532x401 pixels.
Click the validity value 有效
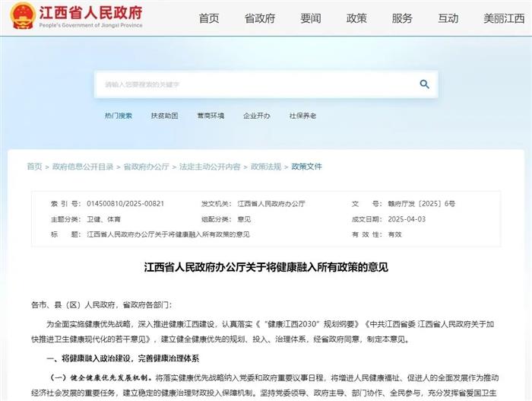pyautogui.click(x=394, y=234)
